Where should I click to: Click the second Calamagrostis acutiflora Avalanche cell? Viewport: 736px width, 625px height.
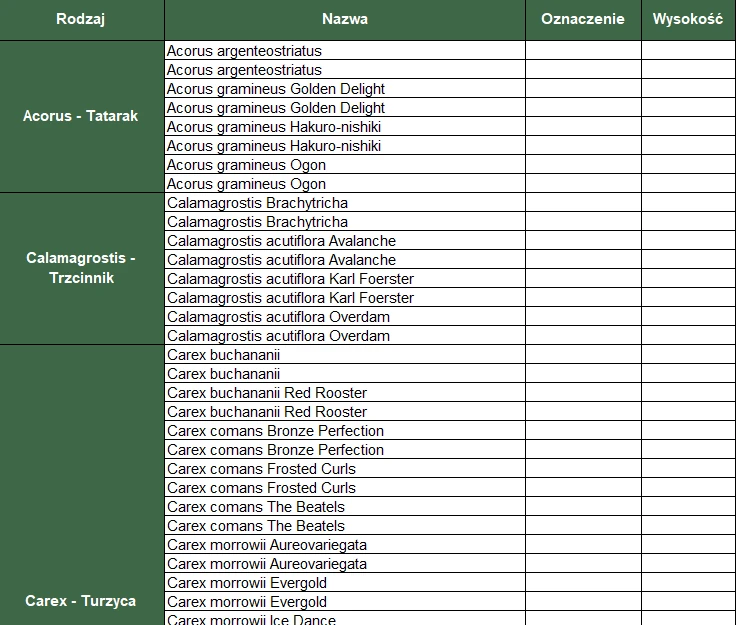(x=345, y=259)
